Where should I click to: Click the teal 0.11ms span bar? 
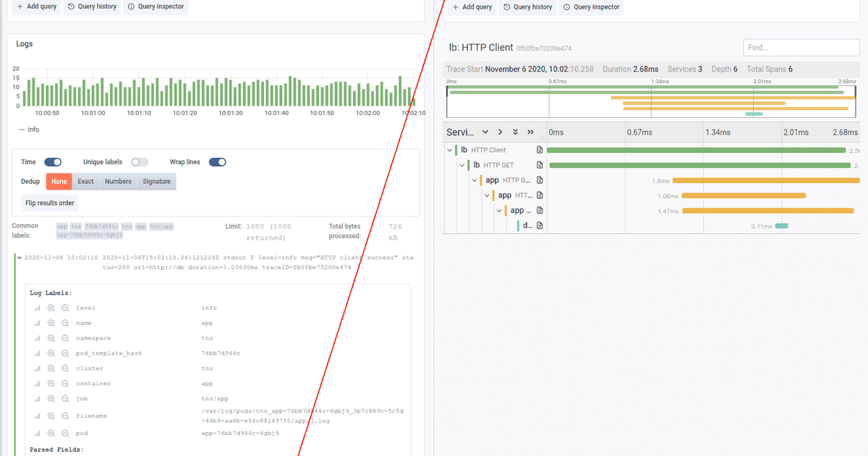(x=781, y=226)
